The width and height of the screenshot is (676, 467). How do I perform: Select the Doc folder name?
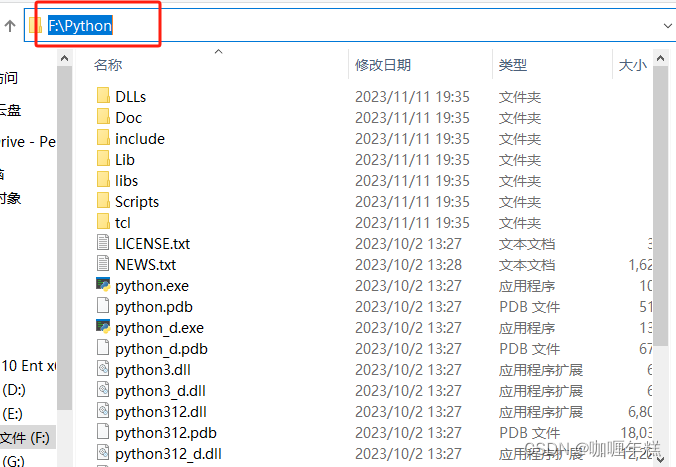[x=128, y=118]
